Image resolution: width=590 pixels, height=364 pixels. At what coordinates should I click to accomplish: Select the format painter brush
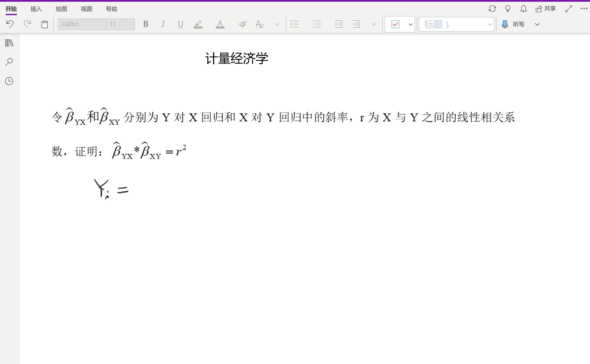(242, 24)
